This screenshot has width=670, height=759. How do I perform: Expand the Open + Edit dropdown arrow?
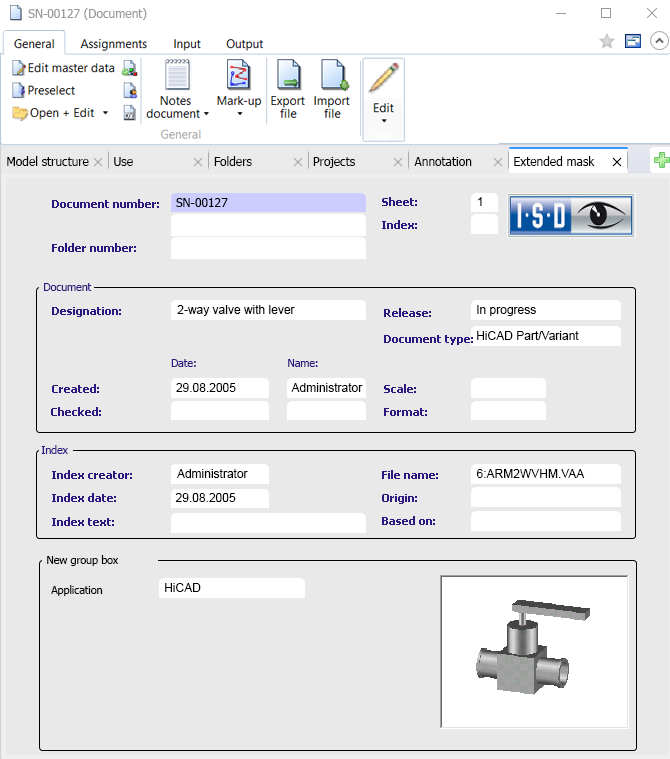click(x=105, y=113)
